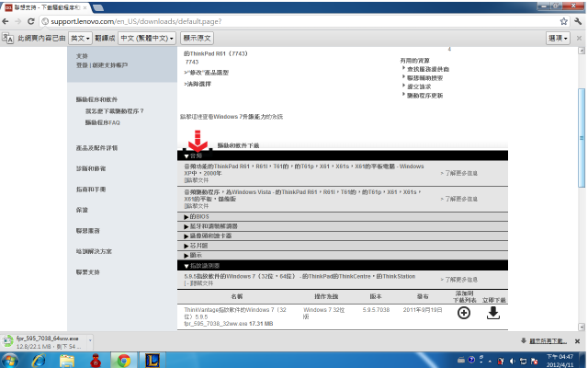588x368 pixels.
Task: Expand the 攝像頭和讀卡器 section
Action: tap(343, 236)
